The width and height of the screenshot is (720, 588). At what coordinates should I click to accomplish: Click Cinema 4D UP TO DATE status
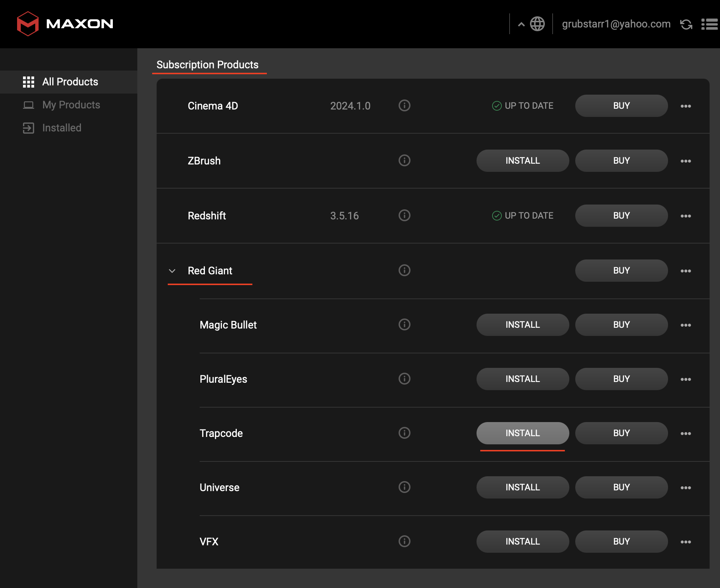click(x=523, y=106)
